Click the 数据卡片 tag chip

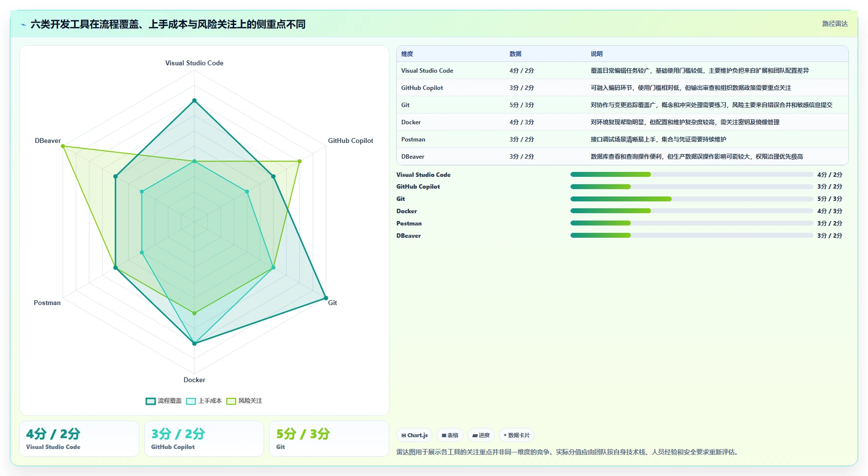[516, 435]
